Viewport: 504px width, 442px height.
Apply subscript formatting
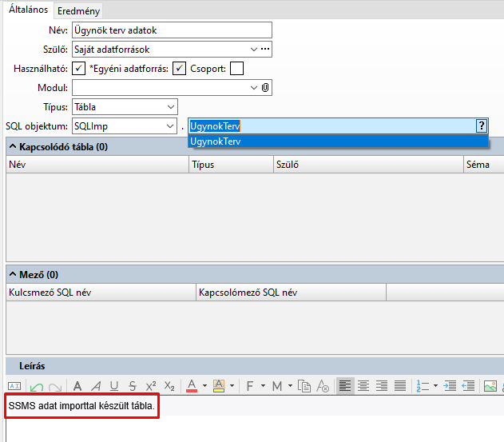(x=169, y=386)
